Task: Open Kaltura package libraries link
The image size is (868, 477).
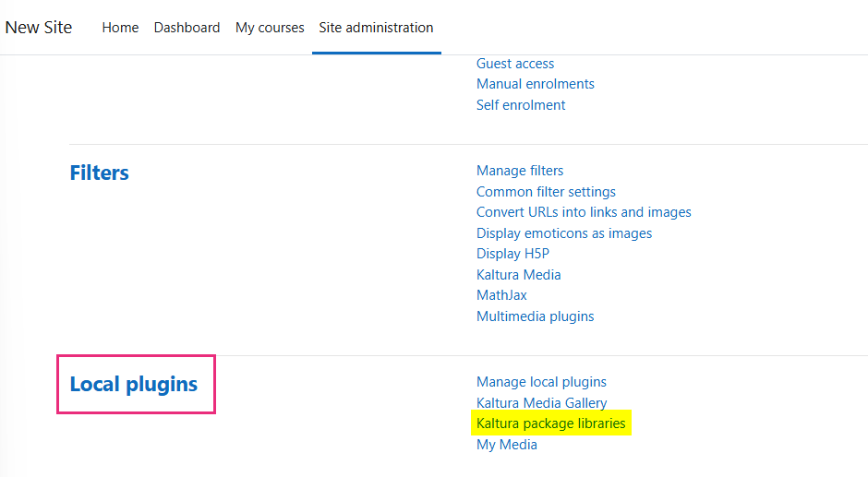Action: pos(551,423)
